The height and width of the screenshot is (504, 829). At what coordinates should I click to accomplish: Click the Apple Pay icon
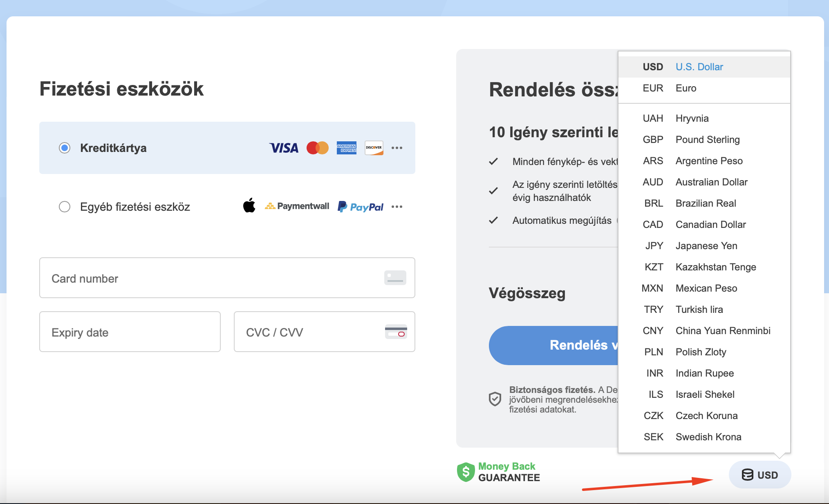pos(249,206)
